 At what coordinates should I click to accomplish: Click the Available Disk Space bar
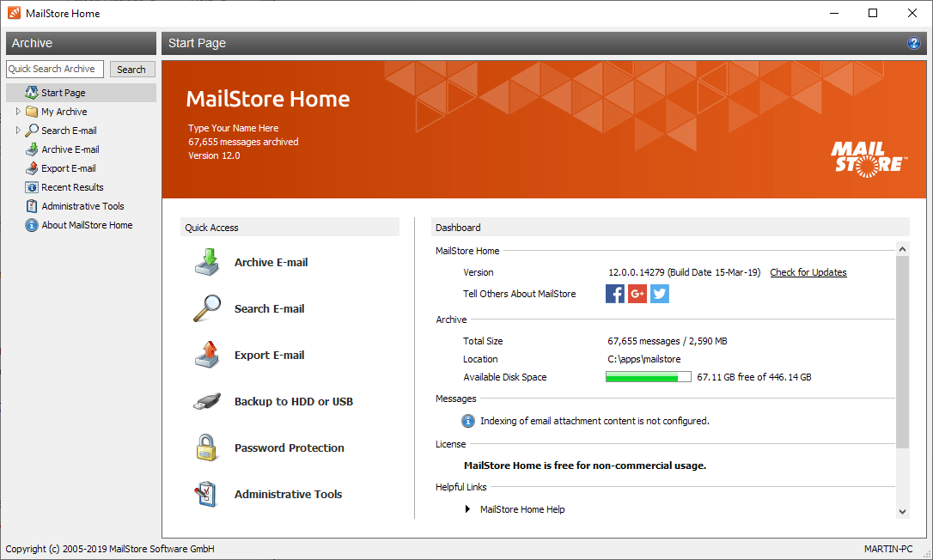[x=648, y=376]
